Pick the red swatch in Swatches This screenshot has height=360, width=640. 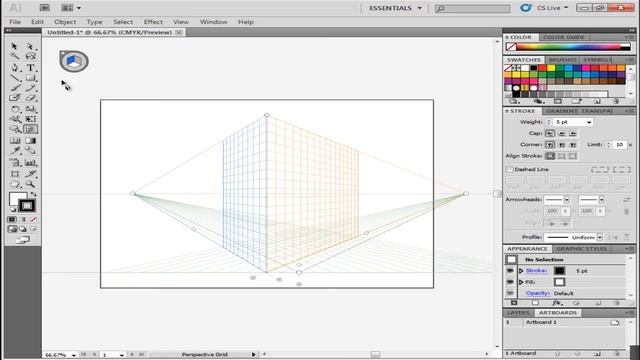542,68
